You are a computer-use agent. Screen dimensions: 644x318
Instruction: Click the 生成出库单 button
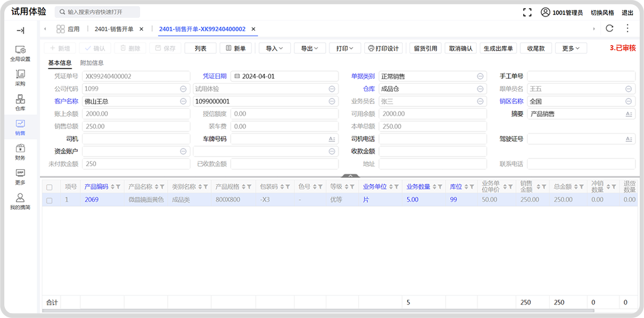click(x=498, y=48)
